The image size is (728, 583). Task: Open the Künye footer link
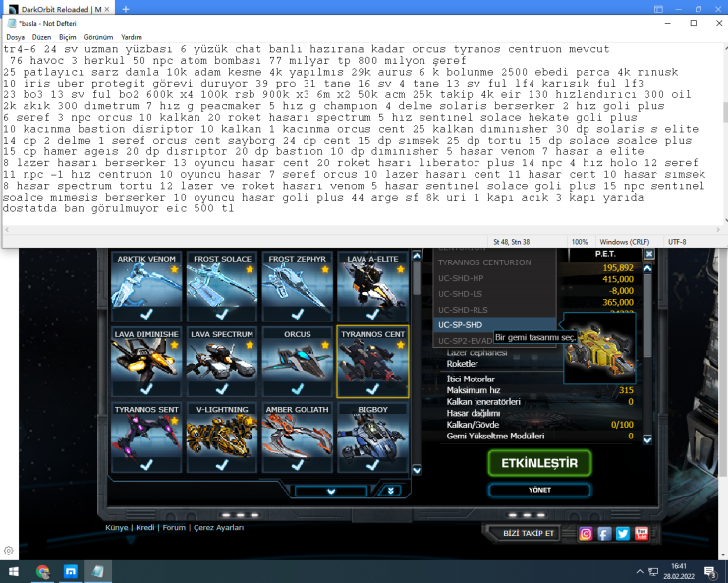pos(117,528)
